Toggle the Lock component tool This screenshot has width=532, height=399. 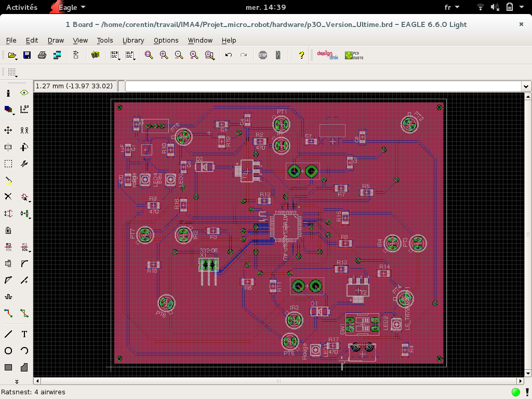click(x=8, y=230)
